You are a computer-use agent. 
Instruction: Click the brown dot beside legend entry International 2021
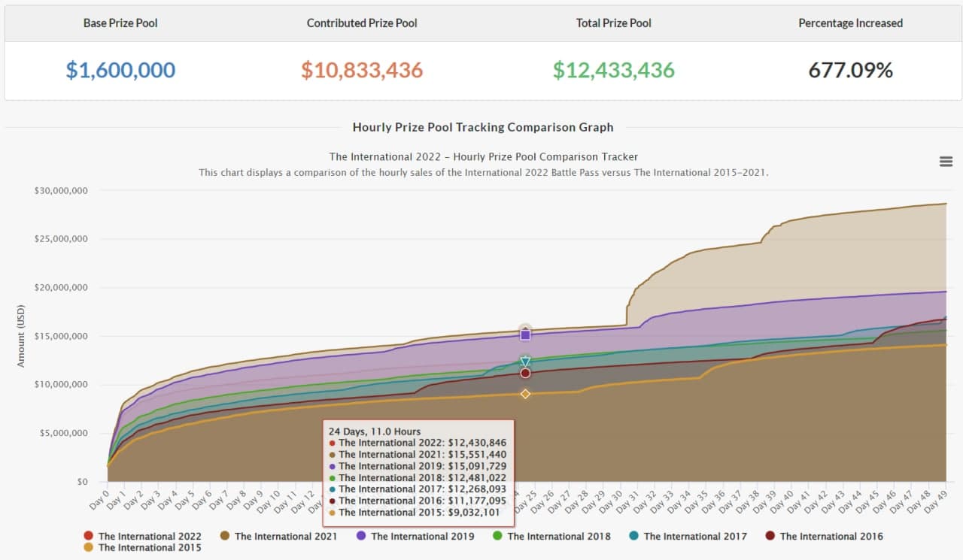point(225,536)
